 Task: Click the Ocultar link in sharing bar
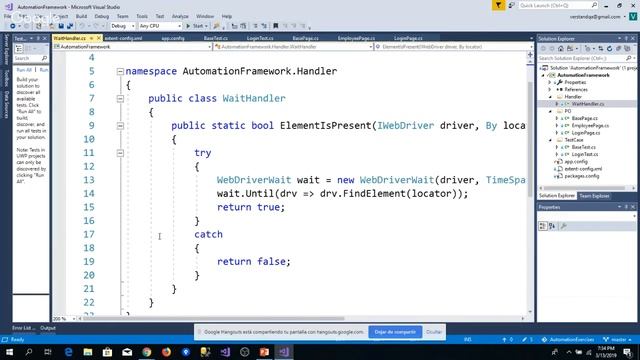coord(434,332)
